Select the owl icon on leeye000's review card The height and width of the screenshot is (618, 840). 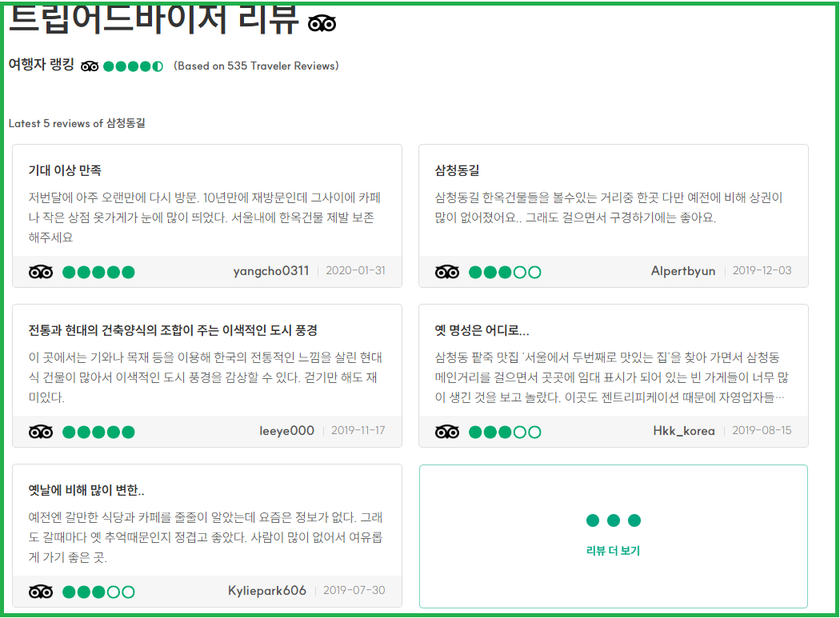point(40,432)
